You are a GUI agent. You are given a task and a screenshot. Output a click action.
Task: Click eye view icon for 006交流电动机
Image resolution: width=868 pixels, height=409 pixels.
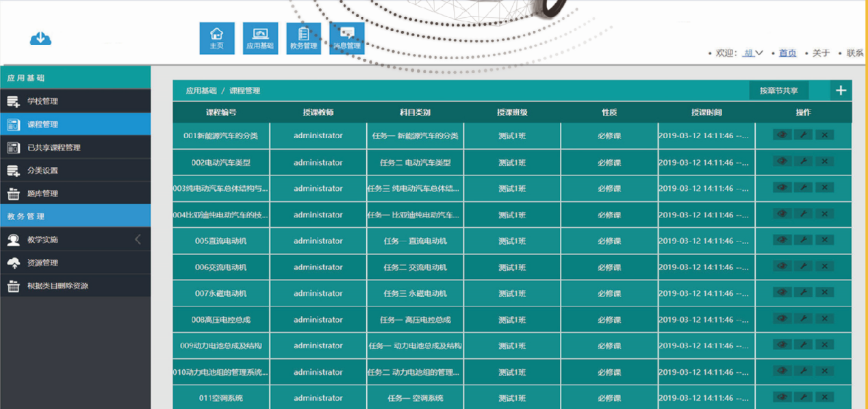coord(782,267)
